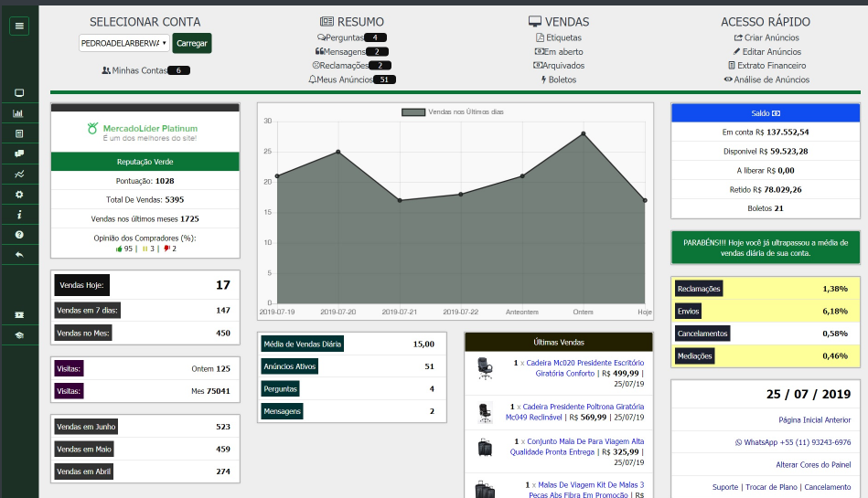Toggle 'Vendas nos Últimos dias' chart legend
This screenshot has height=498, width=868.
click(x=452, y=111)
